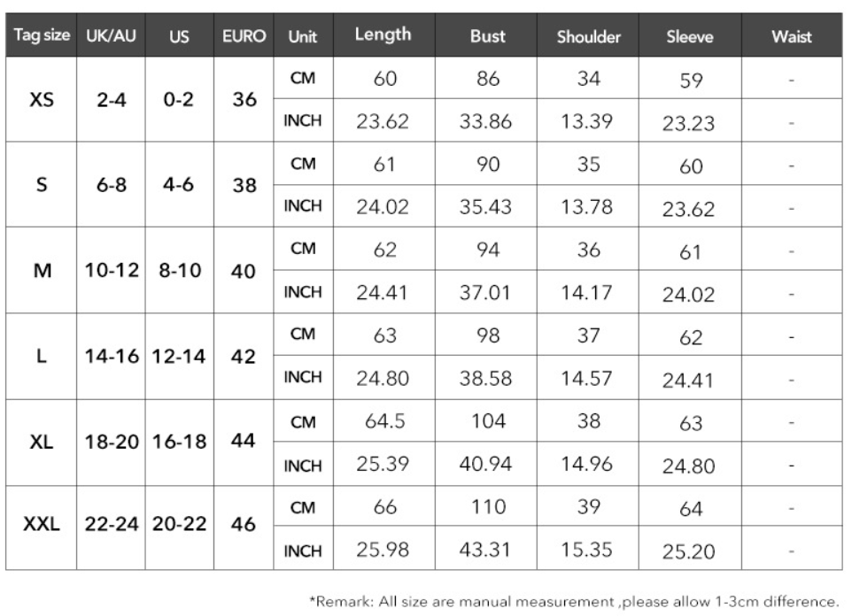Click the M size row label
Screen dimensions: 852x616
pyautogui.click(x=42, y=270)
